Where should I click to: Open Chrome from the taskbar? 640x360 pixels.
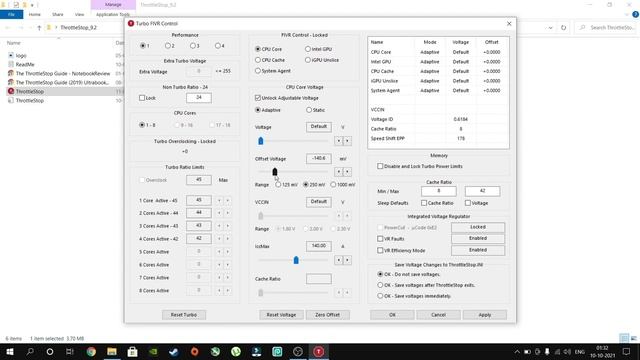click(91, 351)
